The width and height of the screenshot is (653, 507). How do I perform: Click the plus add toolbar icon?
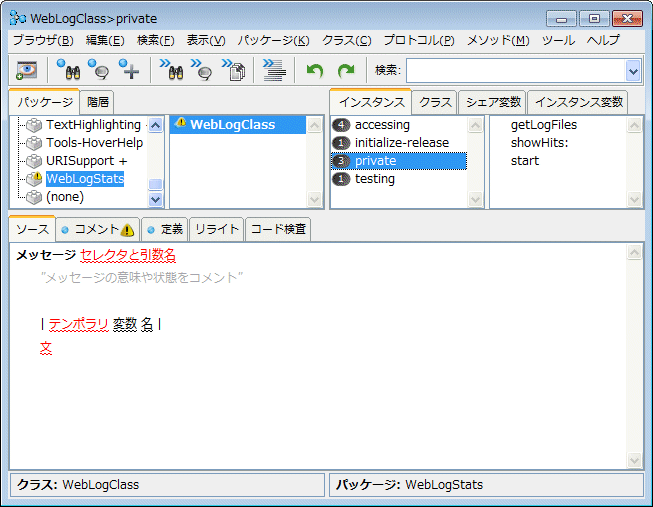pyautogui.click(x=129, y=69)
